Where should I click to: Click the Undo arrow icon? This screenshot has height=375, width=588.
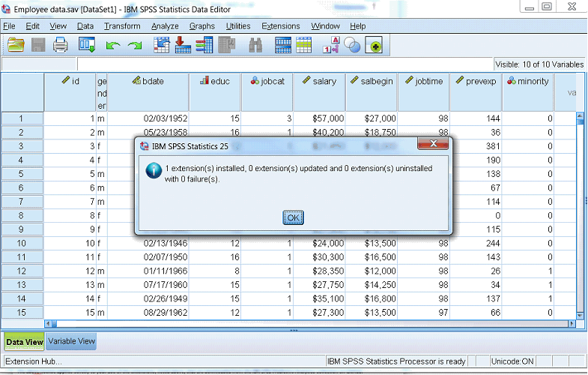pos(113,46)
